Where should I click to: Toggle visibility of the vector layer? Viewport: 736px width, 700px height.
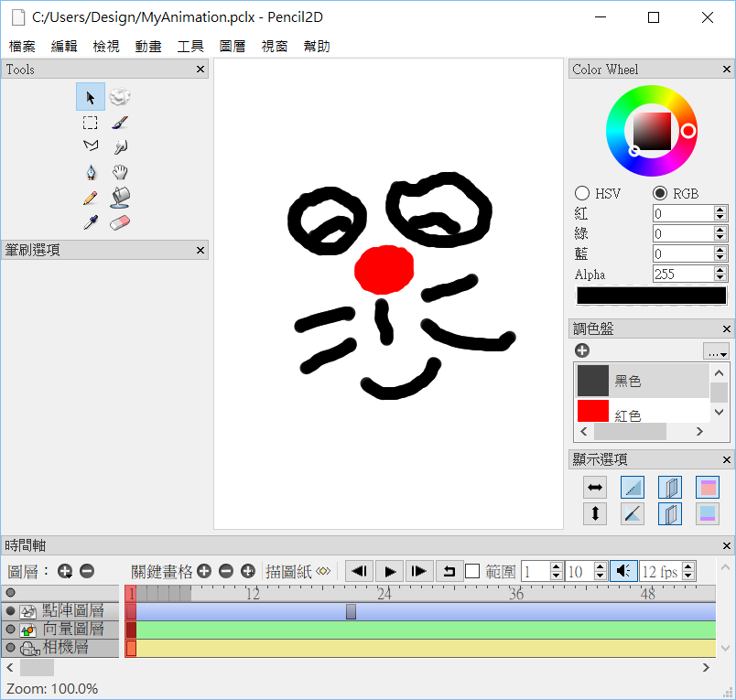[x=11, y=630]
